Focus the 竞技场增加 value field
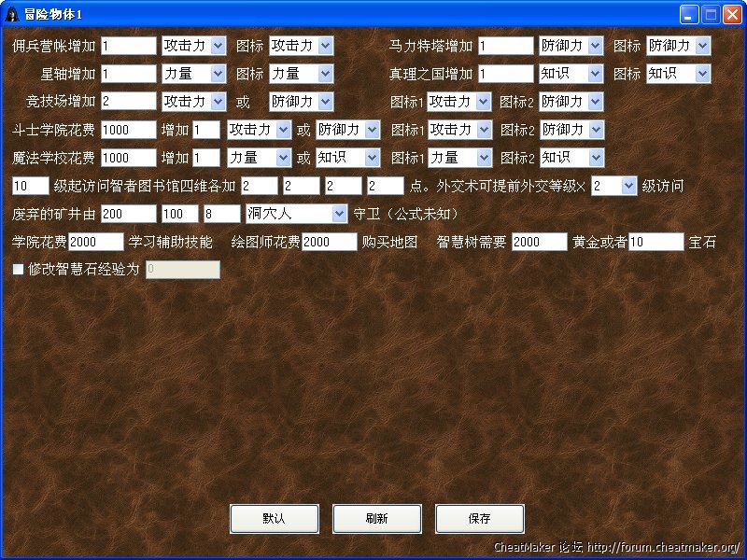747x560 pixels. tap(128, 102)
